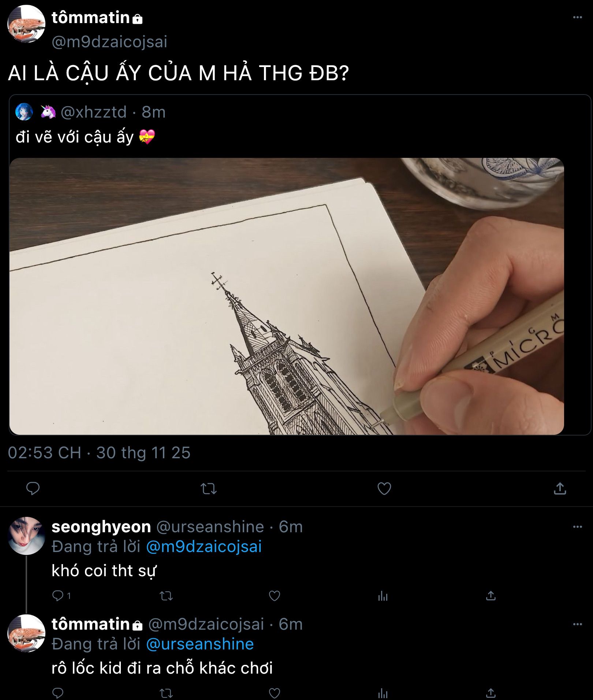
Task: View analytics for seonghyeon's comment
Action: pyautogui.click(x=383, y=596)
